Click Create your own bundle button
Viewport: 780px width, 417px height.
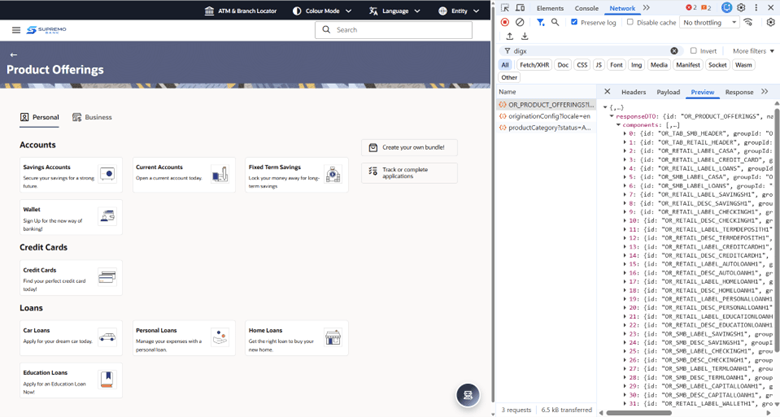(x=409, y=147)
